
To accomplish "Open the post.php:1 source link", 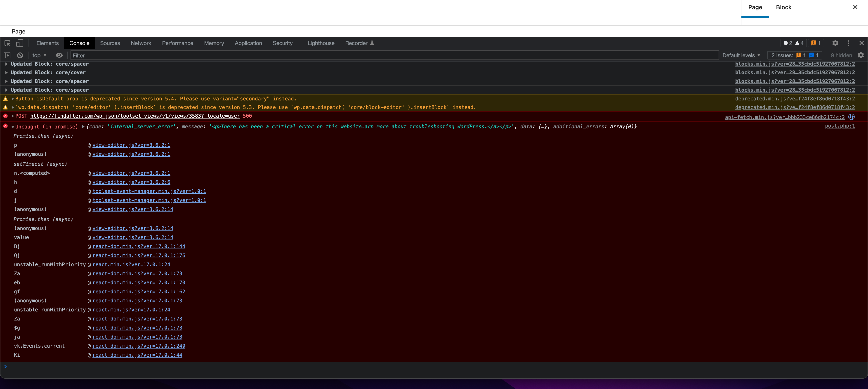I will click(840, 126).
